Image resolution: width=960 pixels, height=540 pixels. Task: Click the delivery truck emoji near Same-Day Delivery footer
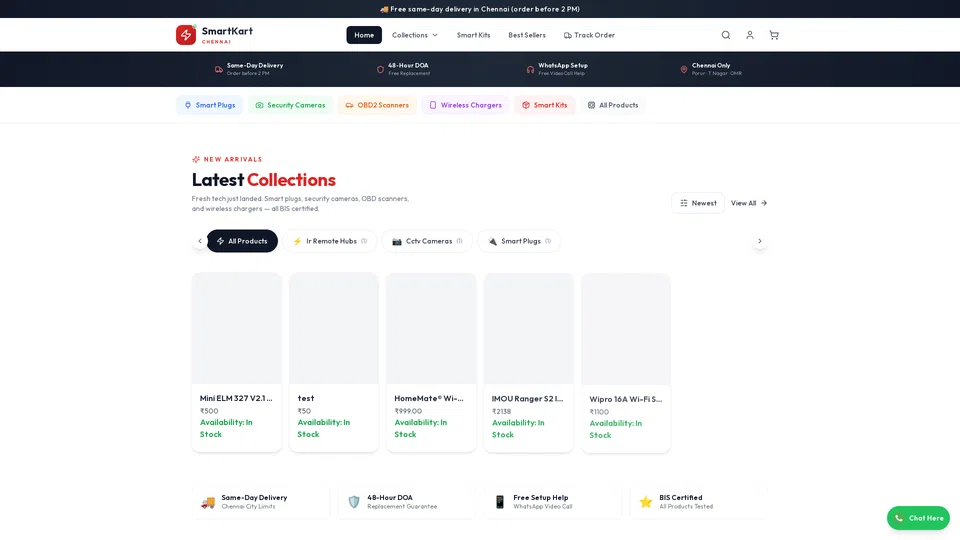pyautogui.click(x=208, y=502)
